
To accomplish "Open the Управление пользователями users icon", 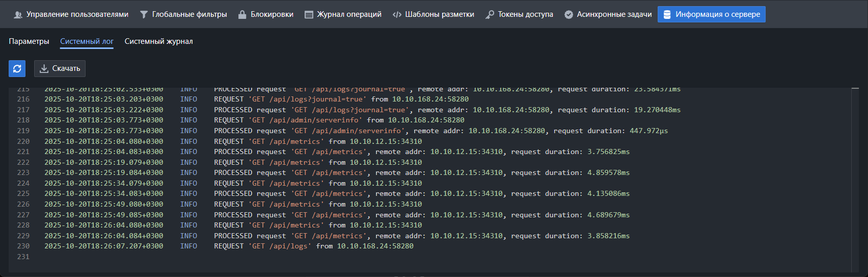I will pos(18,15).
